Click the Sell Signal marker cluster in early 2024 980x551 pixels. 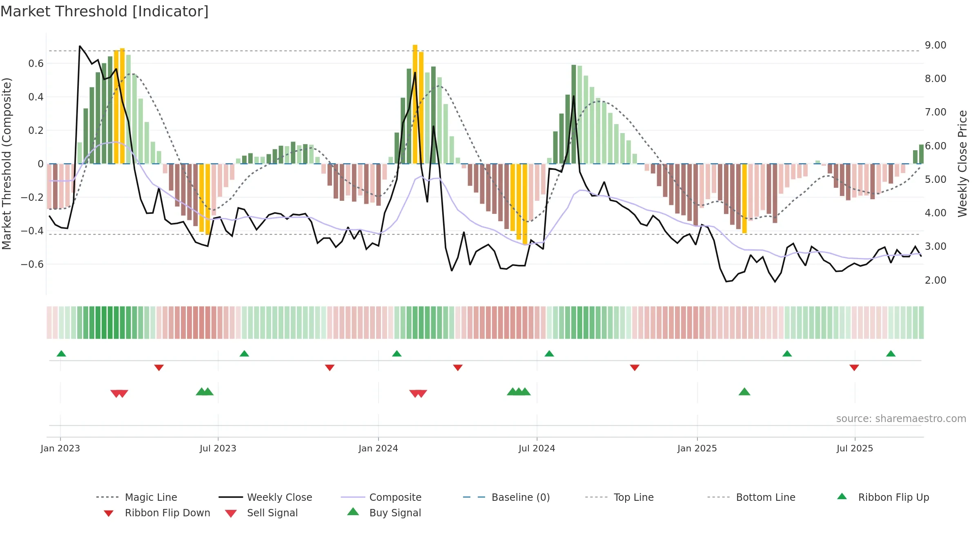[418, 394]
